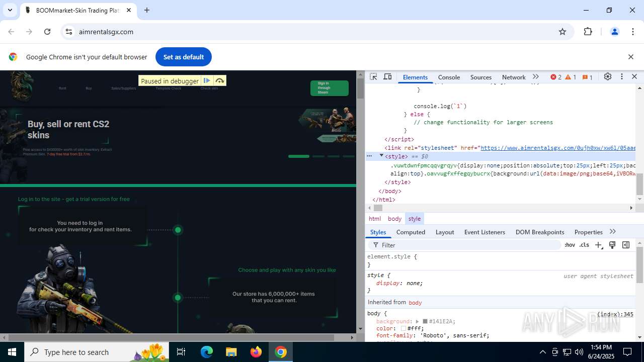This screenshot has width=644, height=362.
Task: Open the Sources tab
Action: 481,77
